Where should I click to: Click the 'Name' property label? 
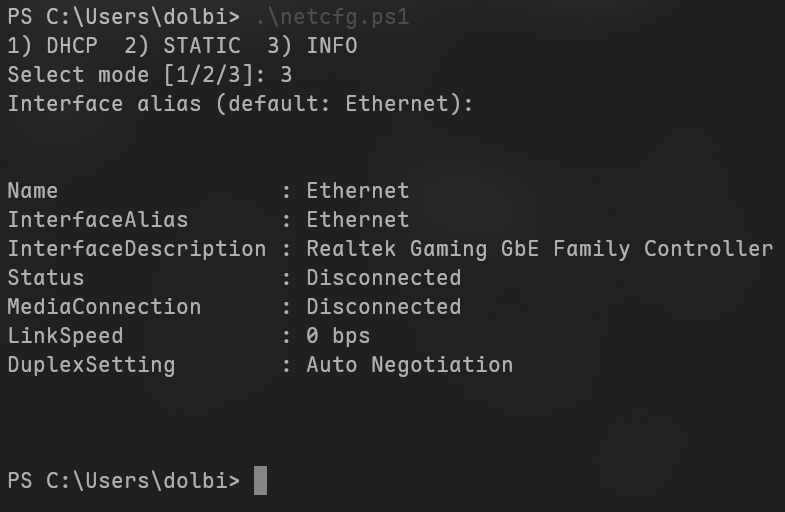tap(33, 191)
